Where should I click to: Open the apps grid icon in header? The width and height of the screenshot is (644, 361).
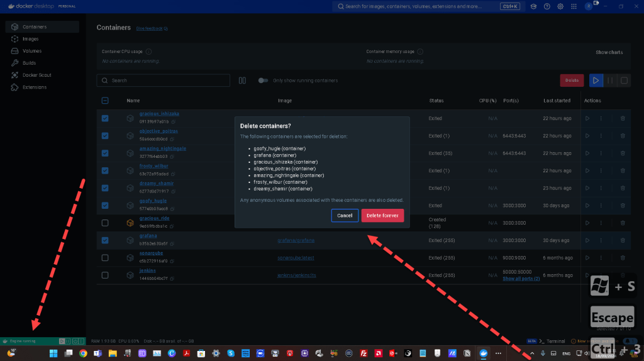point(574,6)
